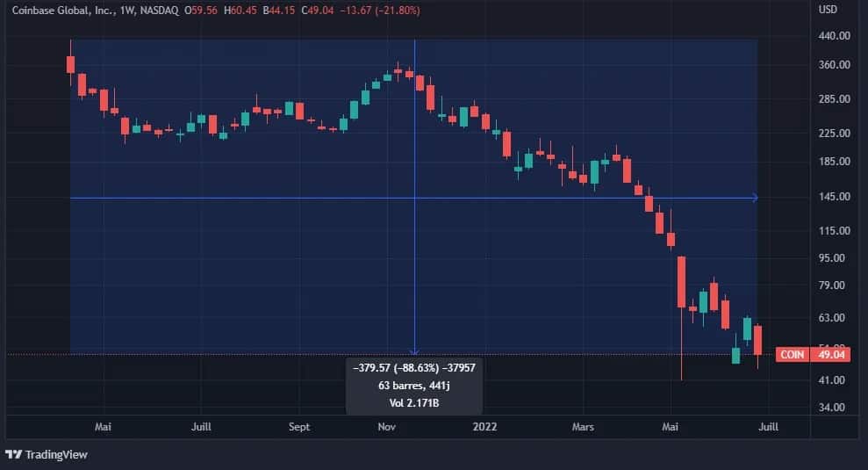The image size is (868, 470).
Task: Click the TradingView logo icon
Action: (14, 454)
